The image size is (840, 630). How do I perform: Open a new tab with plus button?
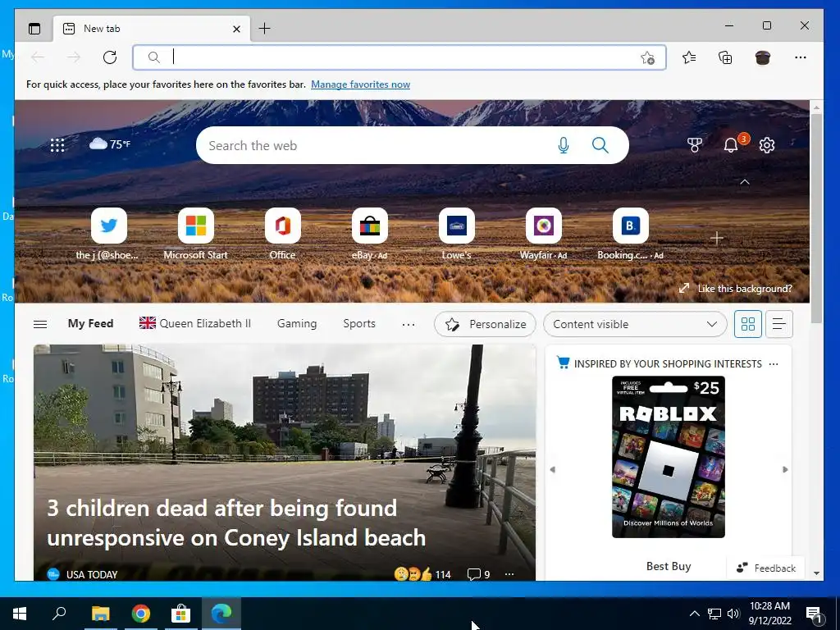point(264,29)
